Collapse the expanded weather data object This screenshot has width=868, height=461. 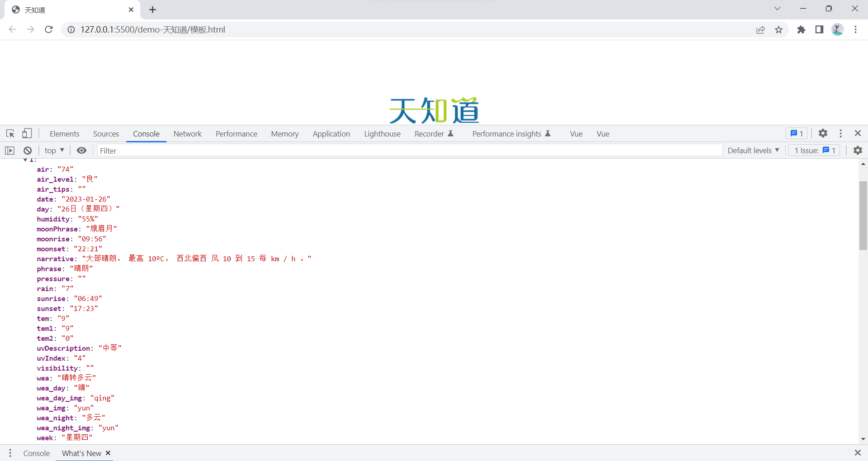click(26, 160)
